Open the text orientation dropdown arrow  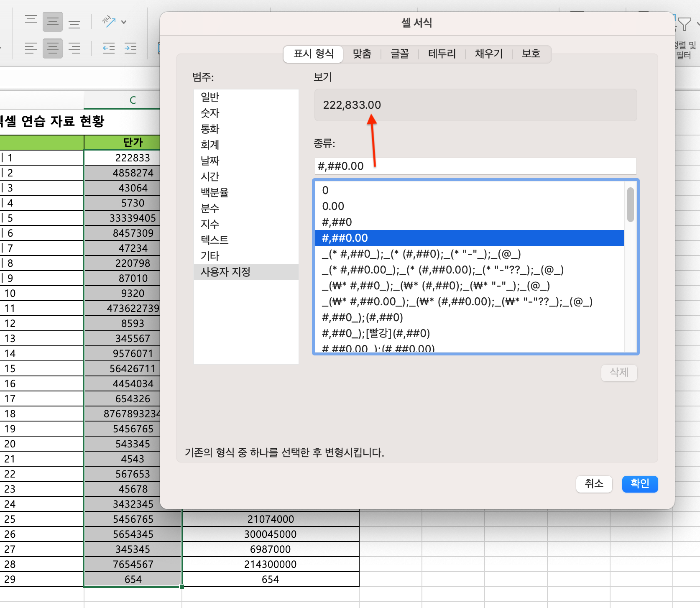pyautogui.click(x=124, y=22)
